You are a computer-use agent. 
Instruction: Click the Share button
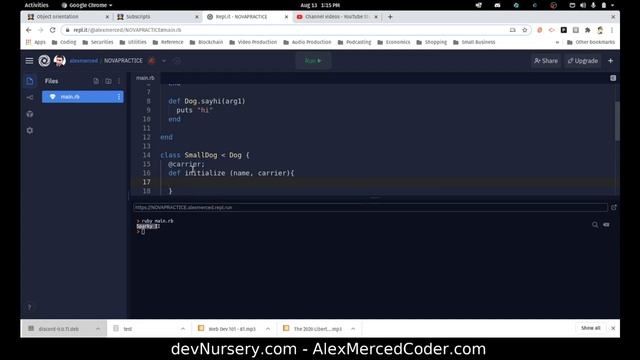(546, 61)
